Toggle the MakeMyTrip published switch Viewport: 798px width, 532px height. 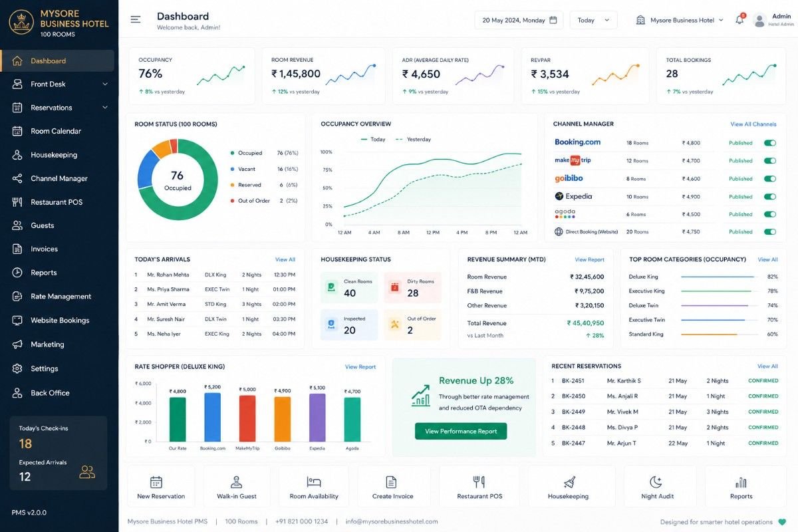coord(770,161)
